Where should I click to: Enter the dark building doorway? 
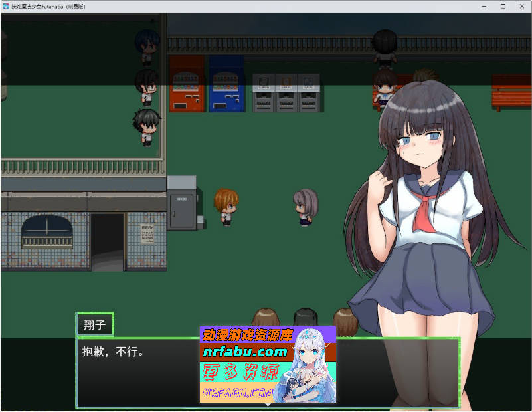(107, 241)
